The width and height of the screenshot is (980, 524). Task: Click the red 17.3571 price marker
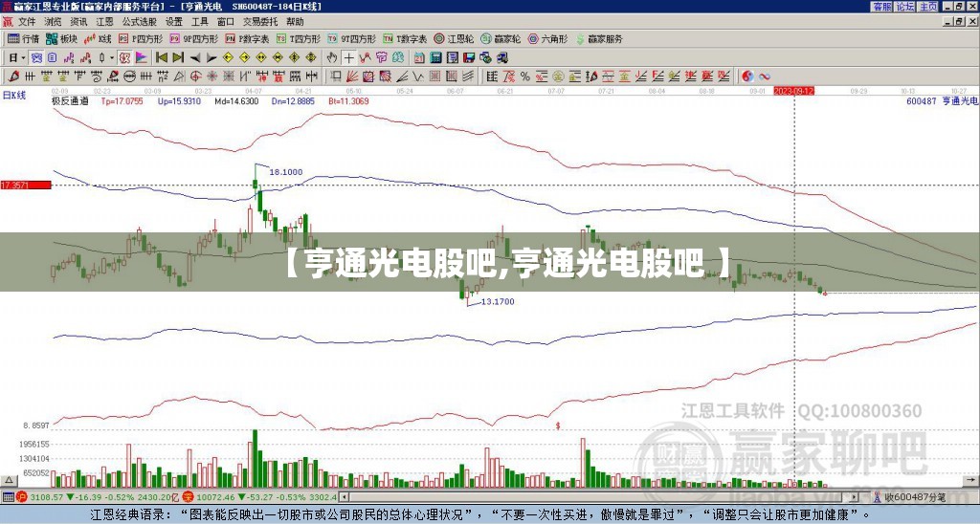point(26,185)
